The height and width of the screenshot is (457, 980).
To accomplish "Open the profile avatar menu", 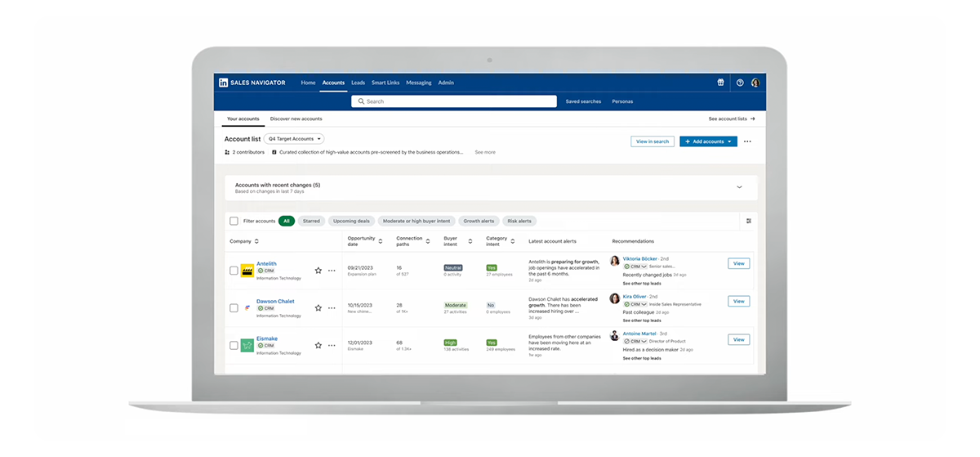I will [x=755, y=83].
